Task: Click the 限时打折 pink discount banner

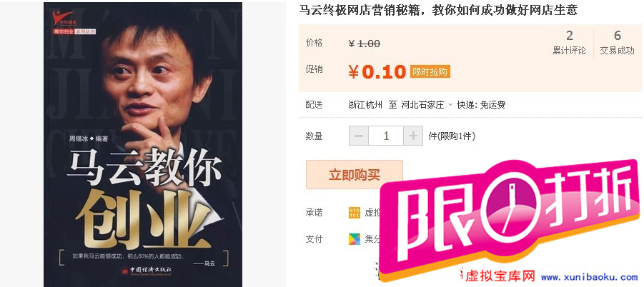Action: (510, 219)
